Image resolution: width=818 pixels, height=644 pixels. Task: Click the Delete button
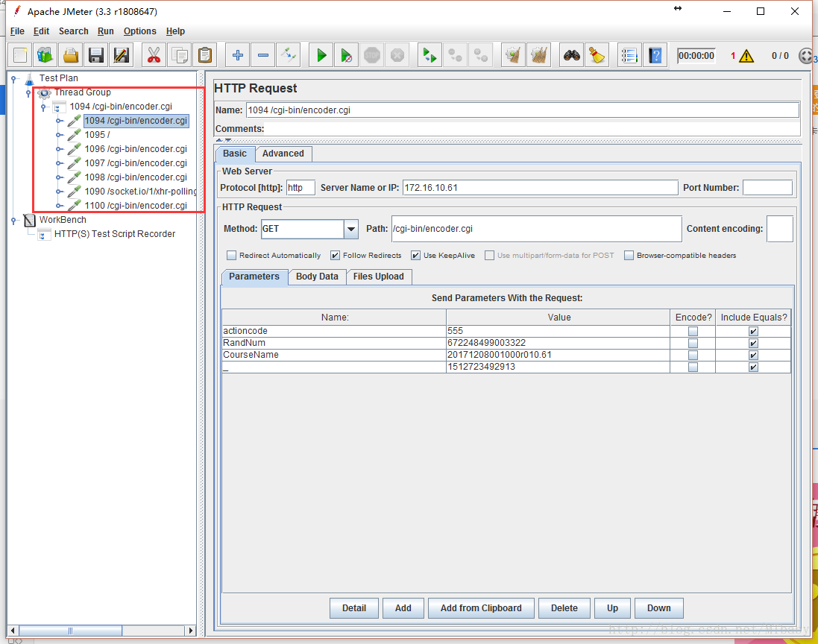click(x=564, y=608)
